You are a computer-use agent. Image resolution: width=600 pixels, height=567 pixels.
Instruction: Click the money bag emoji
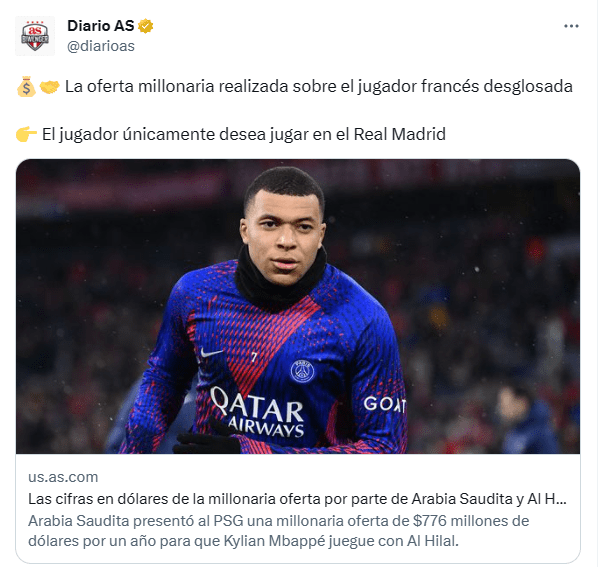[26, 87]
